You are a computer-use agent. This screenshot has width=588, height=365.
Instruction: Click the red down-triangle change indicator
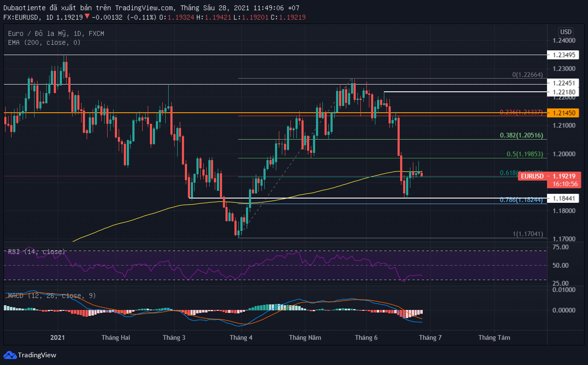point(87,17)
